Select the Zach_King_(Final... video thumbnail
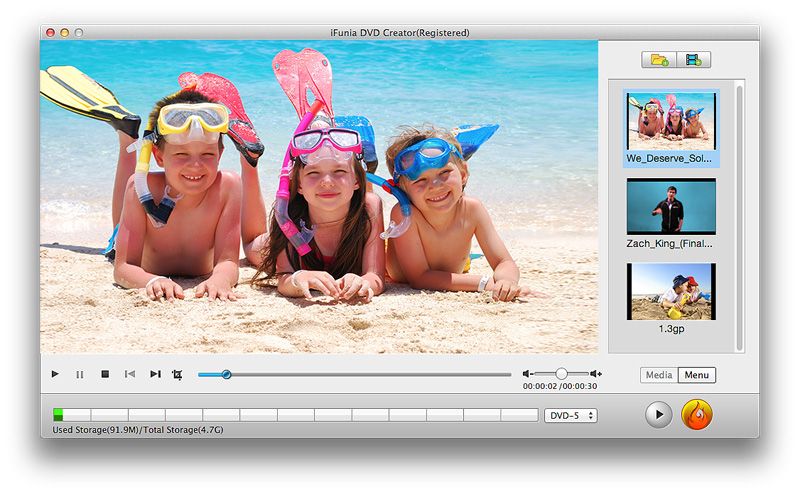800x494 pixels. coord(671,207)
